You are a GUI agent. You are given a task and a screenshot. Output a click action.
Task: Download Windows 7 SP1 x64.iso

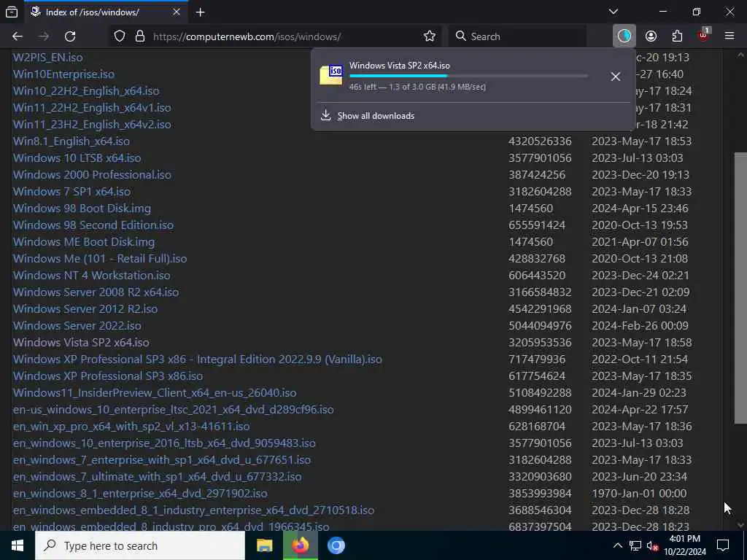click(x=71, y=192)
